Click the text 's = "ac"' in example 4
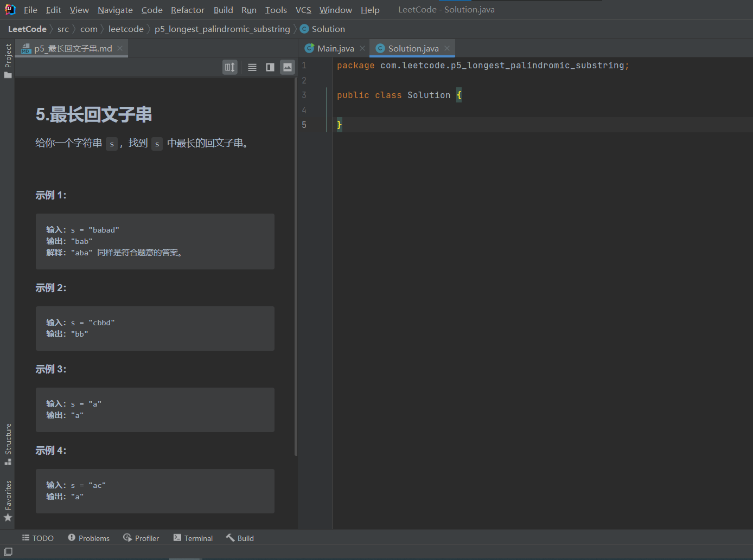 (x=88, y=485)
